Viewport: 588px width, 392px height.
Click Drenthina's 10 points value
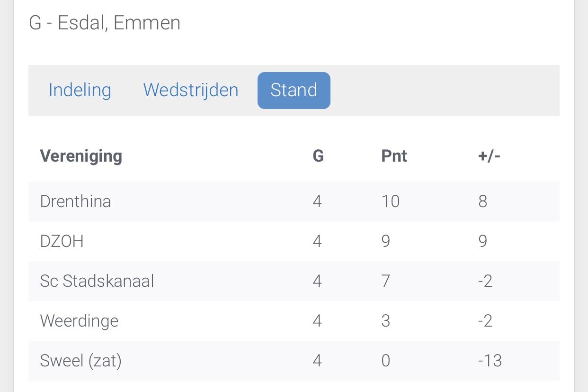coord(391,201)
